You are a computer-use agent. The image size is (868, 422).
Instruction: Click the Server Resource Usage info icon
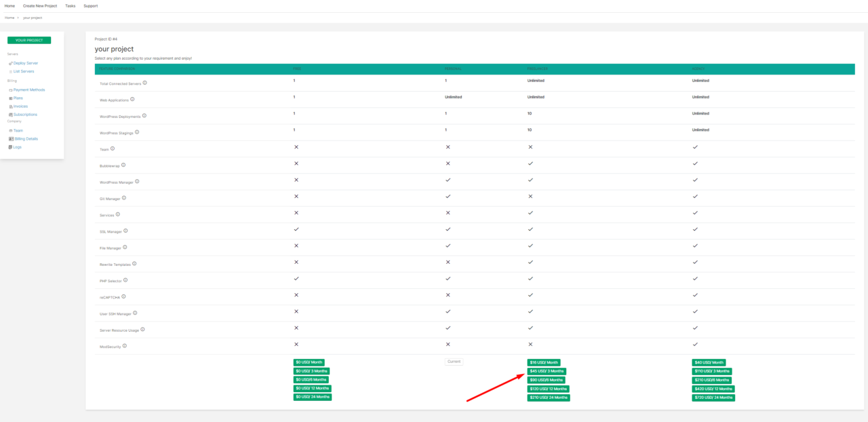[x=142, y=330]
